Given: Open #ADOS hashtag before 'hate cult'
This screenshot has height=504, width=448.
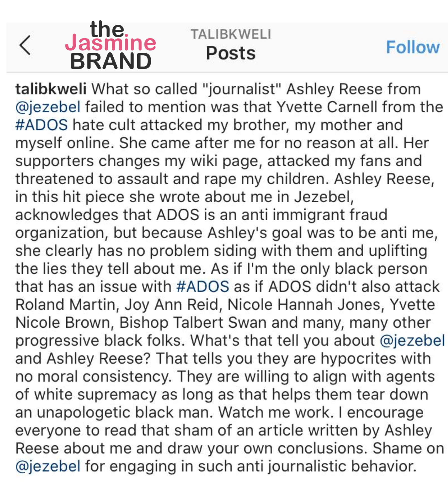Looking at the screenshot, I should pos(42,125).
